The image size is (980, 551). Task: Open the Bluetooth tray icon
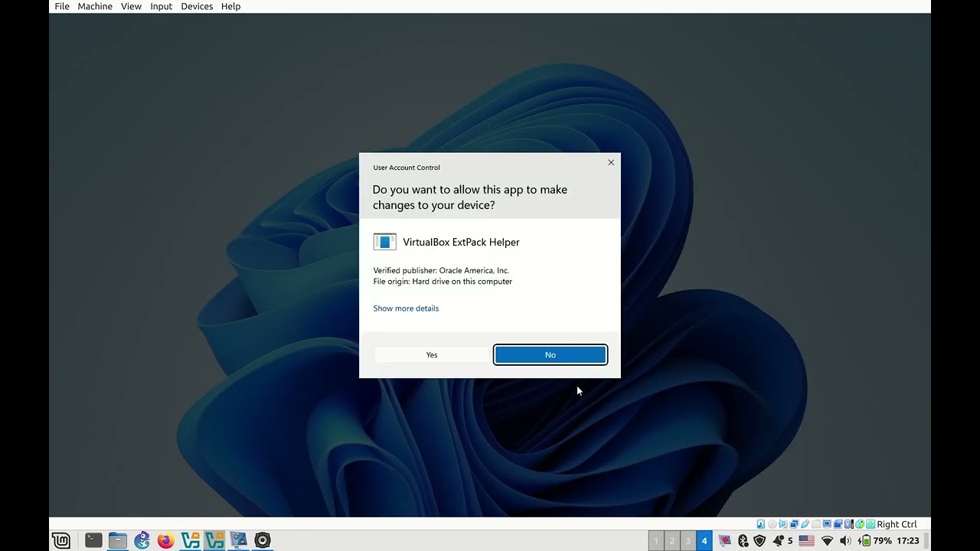[x=743, y=540]
